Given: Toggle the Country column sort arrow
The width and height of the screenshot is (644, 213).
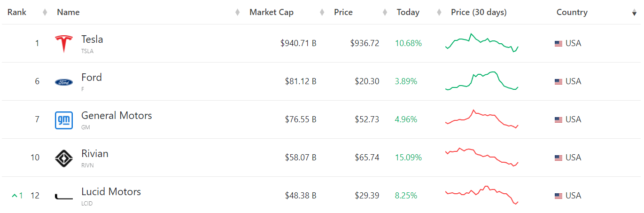Looking at the screenshot, I should [634, 13].
